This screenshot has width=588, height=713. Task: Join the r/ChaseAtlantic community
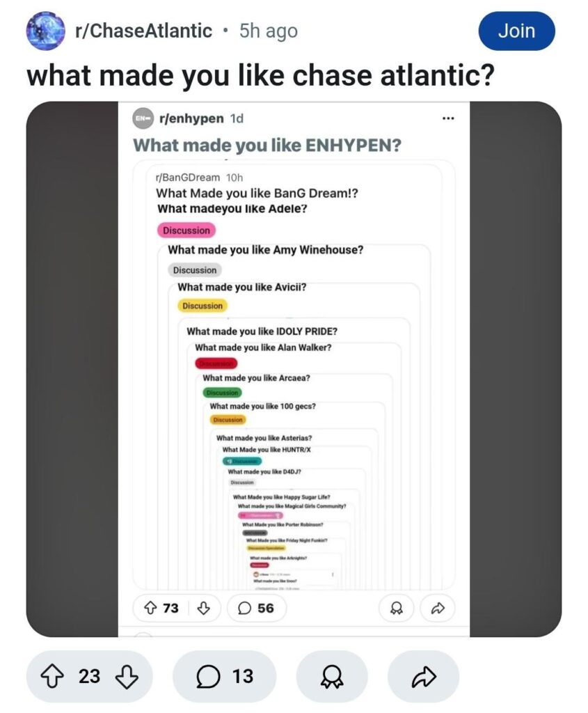click(x=516, y=31)
